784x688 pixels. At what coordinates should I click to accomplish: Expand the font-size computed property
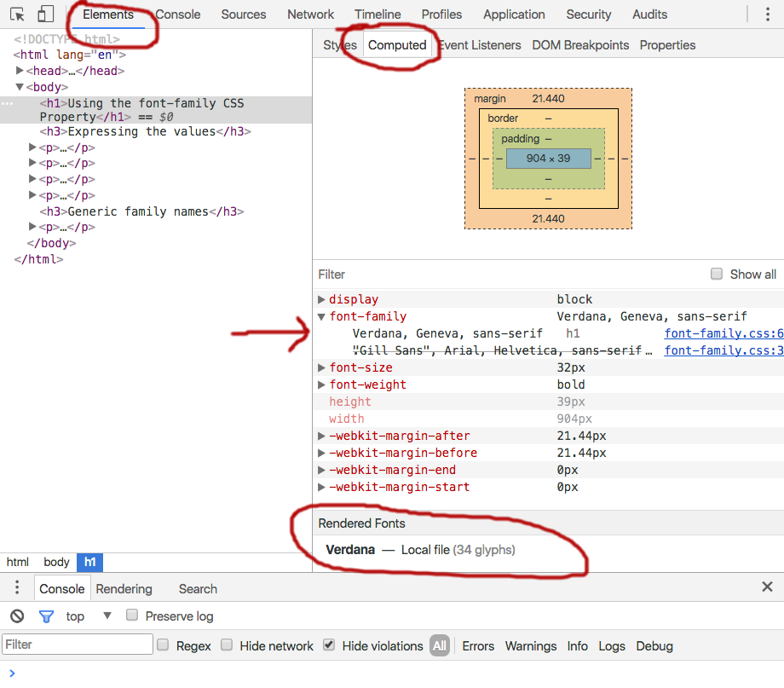pos(321,367)
